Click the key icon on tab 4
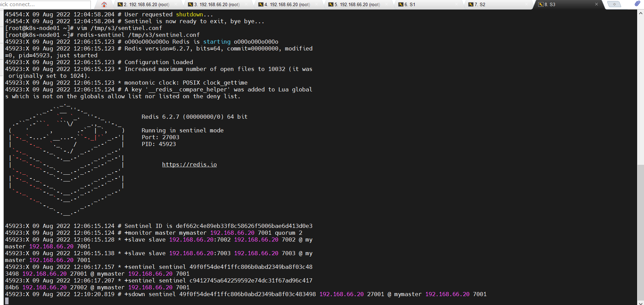The width and height of the screenshot is (644, 305). coord(261,4)
